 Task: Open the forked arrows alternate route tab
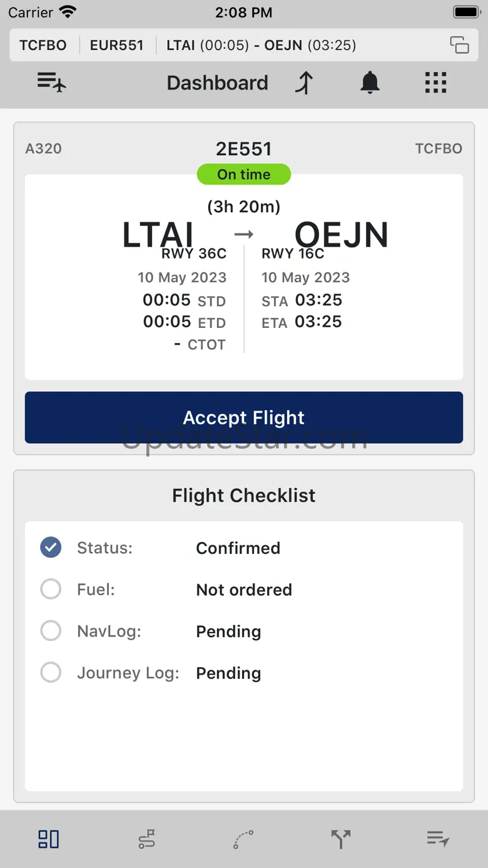[341, 839]
